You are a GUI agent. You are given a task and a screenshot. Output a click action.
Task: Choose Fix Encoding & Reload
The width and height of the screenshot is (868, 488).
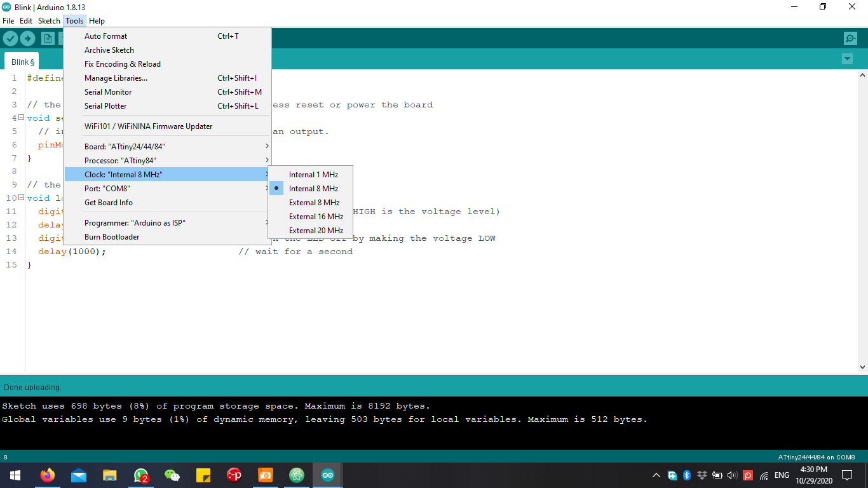point(168,64)
